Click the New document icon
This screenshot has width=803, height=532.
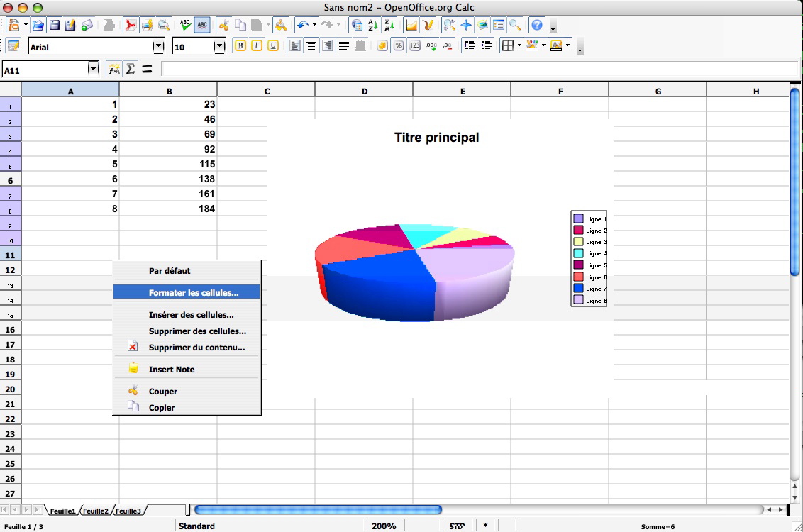pyautogui.click(x=13, y=25)
